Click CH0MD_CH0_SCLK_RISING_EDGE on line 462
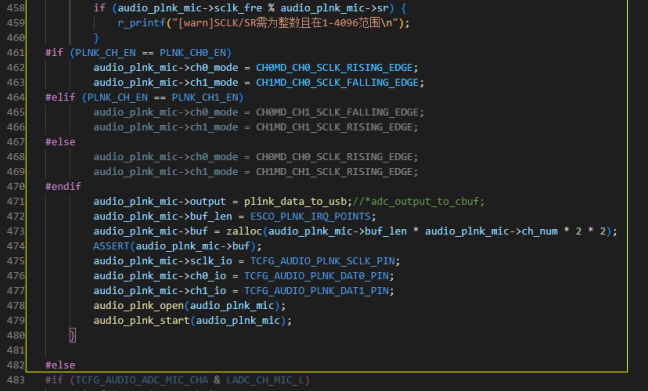 point(334,68)
